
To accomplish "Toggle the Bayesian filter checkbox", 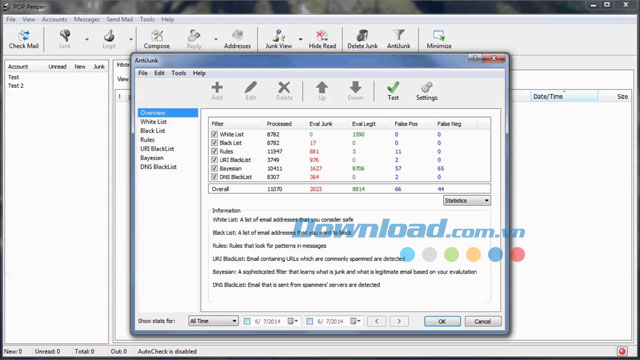I will tap(214, 168).
